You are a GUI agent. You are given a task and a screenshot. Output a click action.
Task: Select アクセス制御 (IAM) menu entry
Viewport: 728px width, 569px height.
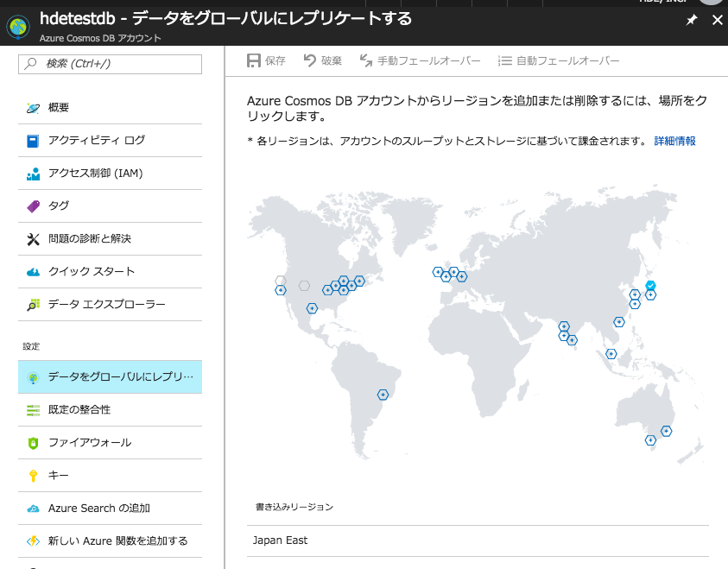click(110, 173)
